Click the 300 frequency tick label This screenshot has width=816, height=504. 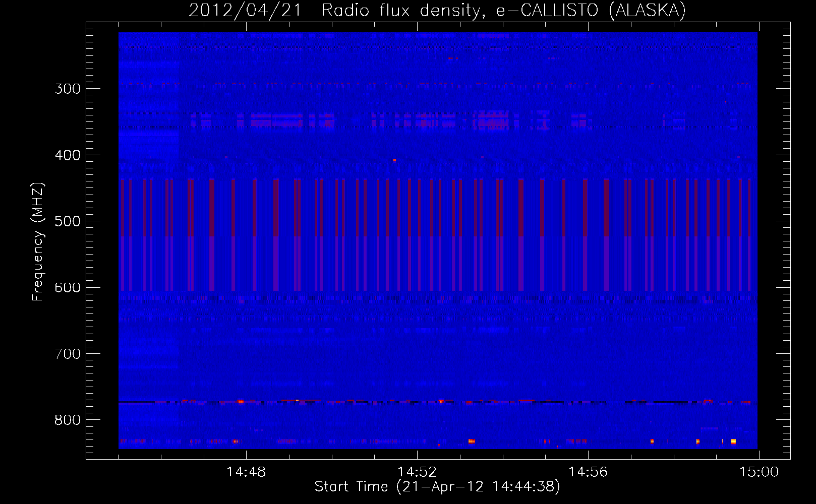(x=68, y=89)
